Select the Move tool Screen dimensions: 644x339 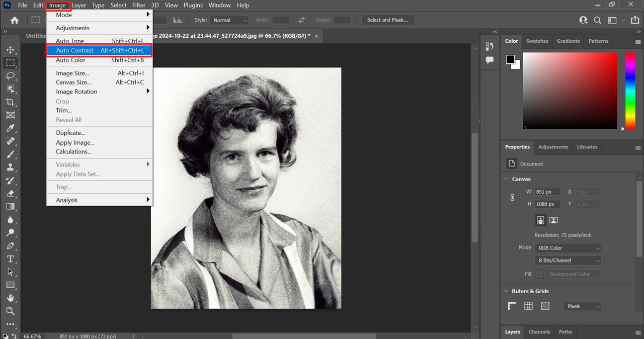pos(10,50)
